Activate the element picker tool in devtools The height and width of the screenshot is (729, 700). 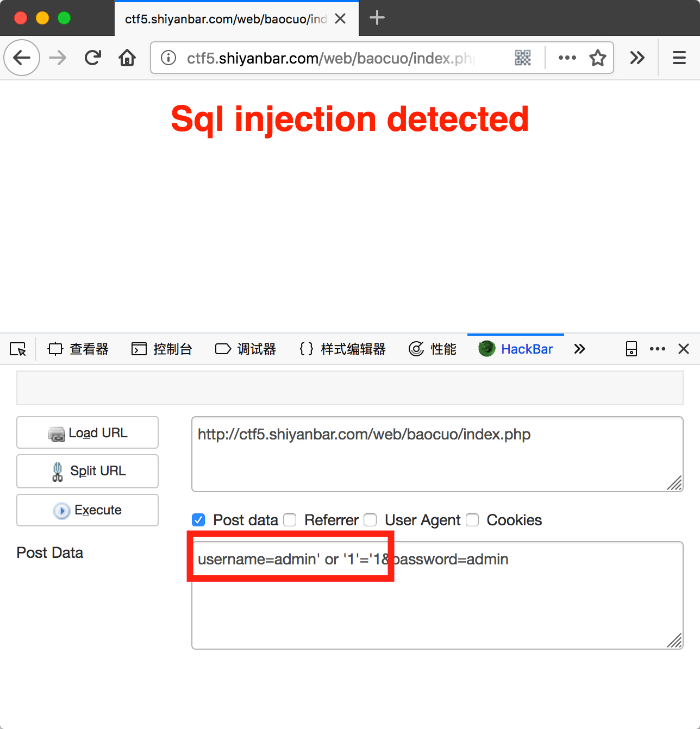tap(18, 349)
